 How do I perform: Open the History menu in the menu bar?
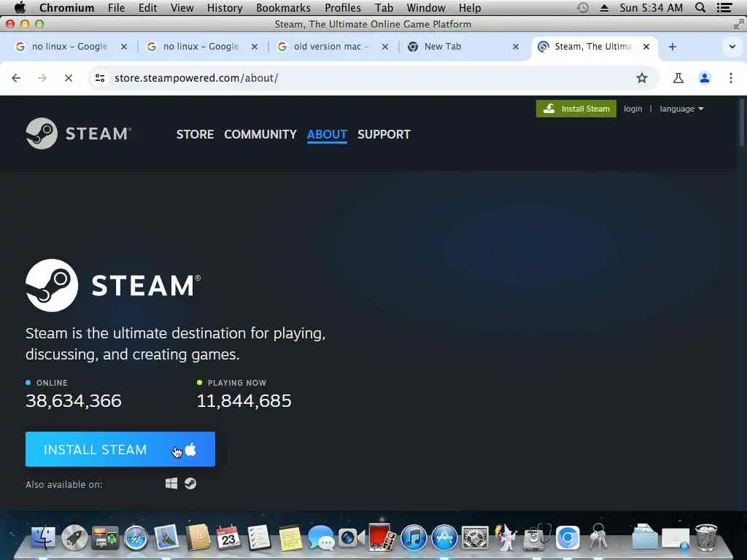click(x=225, y=7)
